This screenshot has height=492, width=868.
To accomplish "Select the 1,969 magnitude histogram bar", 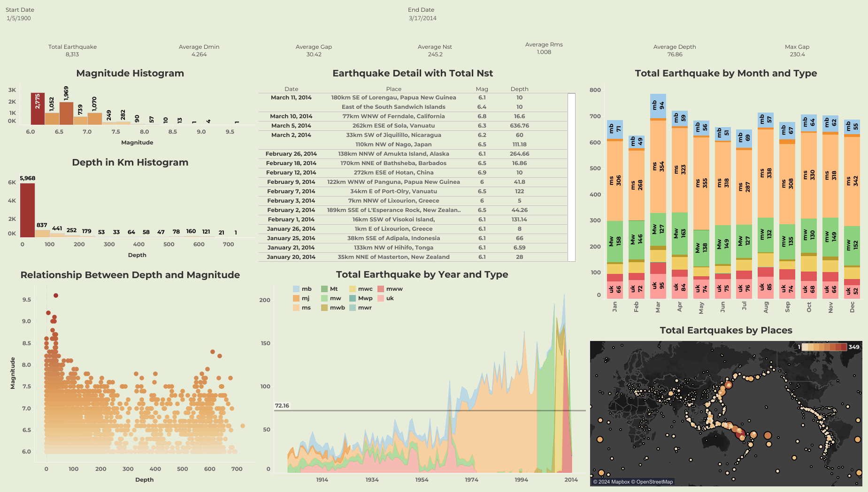I will (66, 114).
